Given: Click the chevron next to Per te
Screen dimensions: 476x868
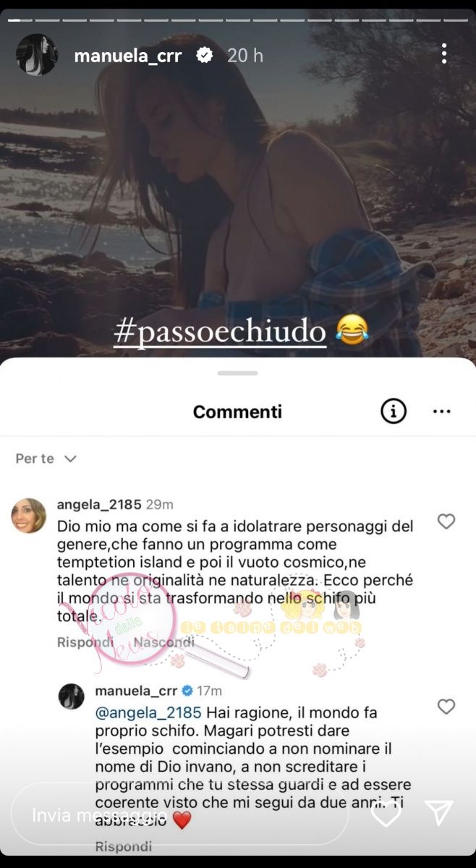Looking at the screenshot, I should tap(70, 459).
